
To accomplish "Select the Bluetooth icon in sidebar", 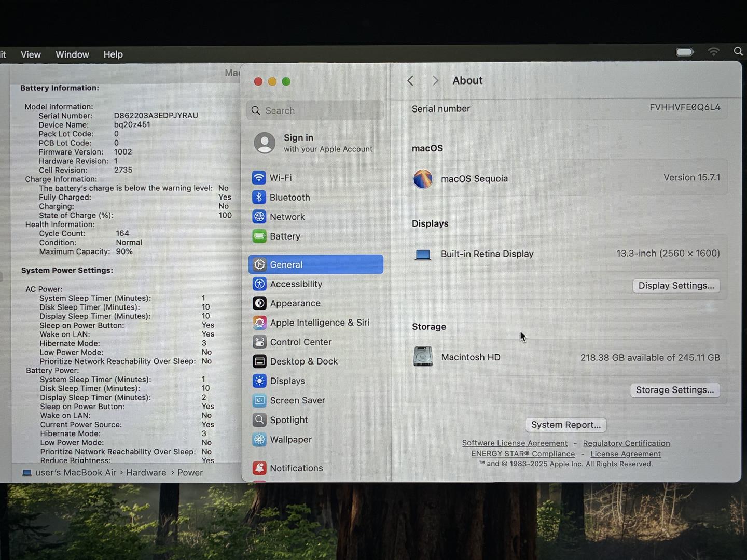I will [259, 198].
